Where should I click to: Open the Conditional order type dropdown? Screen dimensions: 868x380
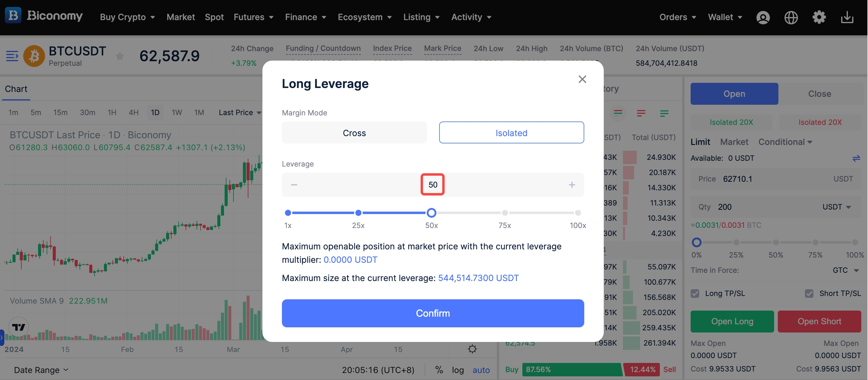[785, 142]
